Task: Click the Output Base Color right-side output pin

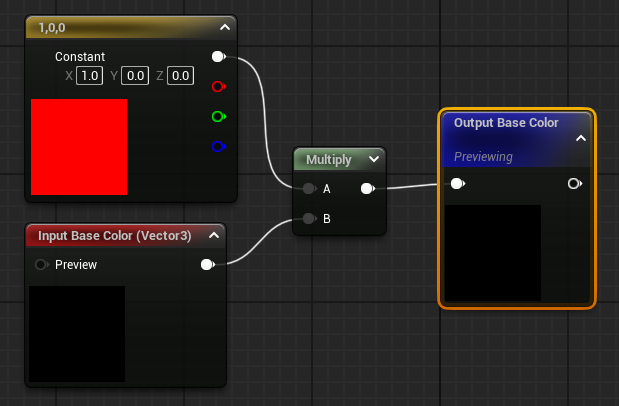Action: pos(574,184)
